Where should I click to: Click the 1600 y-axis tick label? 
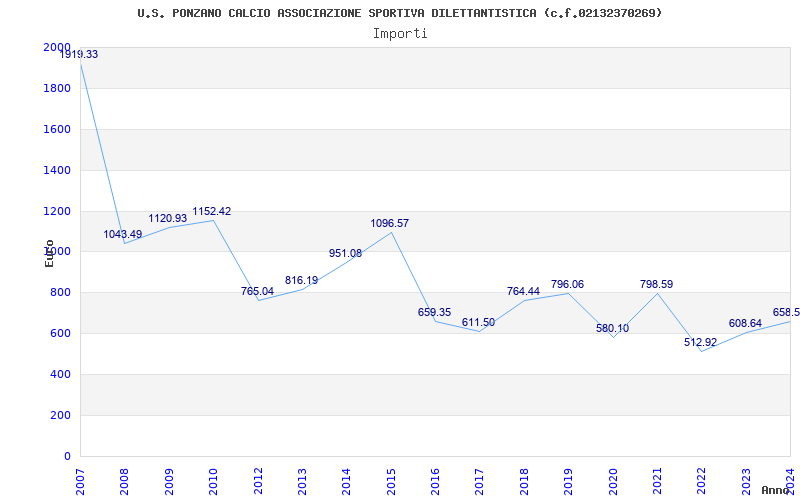[57, 129]
